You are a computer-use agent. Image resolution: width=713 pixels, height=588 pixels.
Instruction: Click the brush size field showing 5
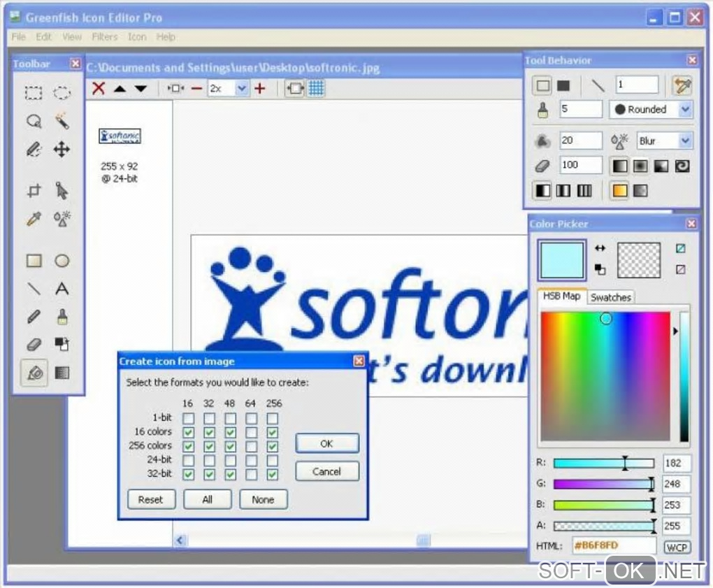581,109
